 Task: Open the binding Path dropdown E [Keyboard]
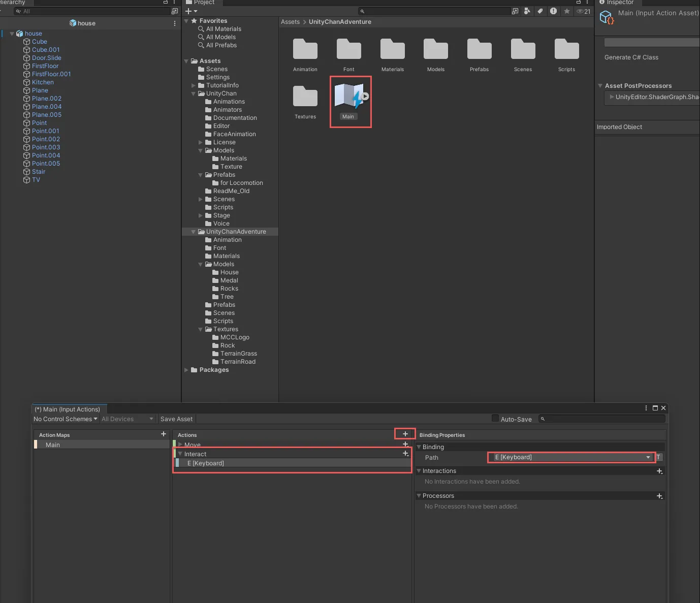(x=571, y=458)
